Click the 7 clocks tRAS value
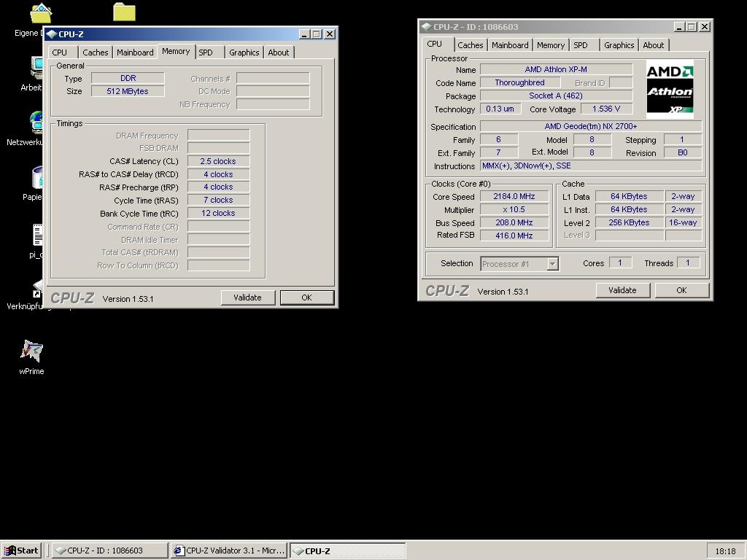Viewport: 747px width, 560px height. [218, 200]
